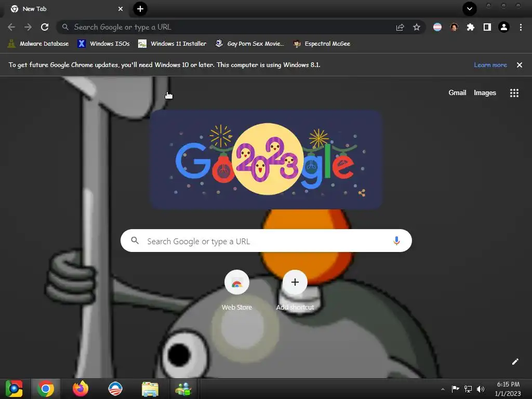
Task: Open the Start button in taskbar
Action: click(x=14, y=389)
